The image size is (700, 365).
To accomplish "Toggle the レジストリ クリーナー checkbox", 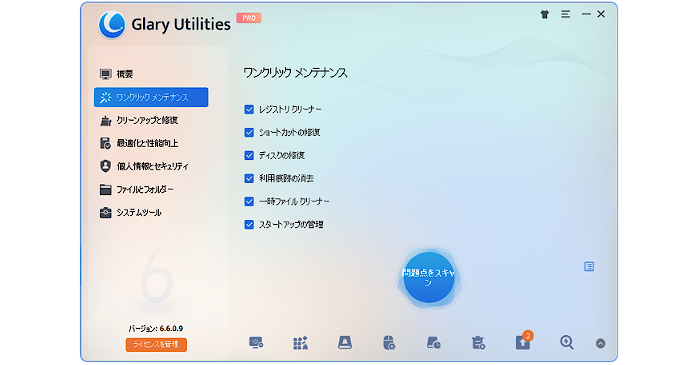I will (249, 109).
